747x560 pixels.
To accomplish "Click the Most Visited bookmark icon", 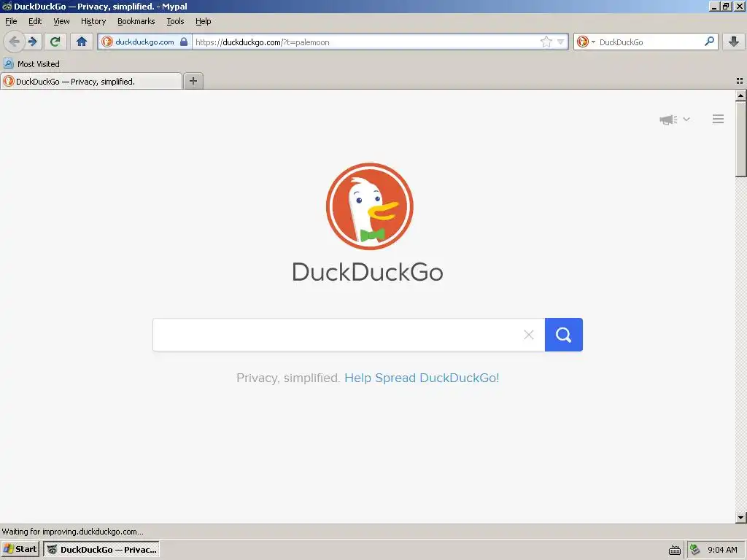I will [x=8, y=63].
